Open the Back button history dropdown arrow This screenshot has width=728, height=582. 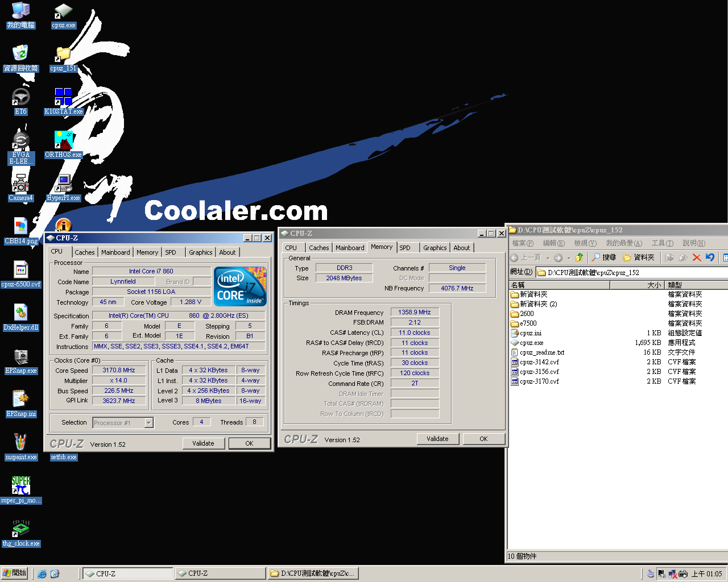tap(548, 258)
